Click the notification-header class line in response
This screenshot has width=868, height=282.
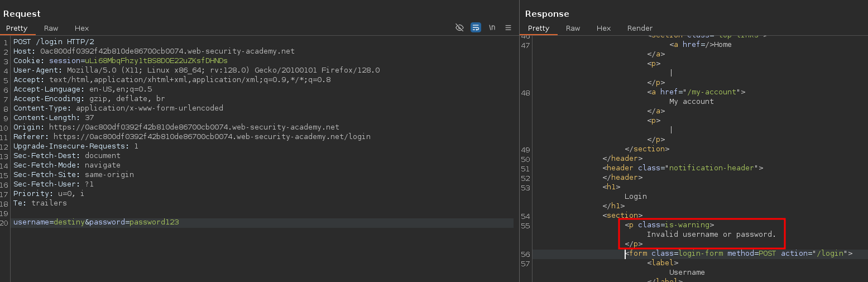coord(682,168)
